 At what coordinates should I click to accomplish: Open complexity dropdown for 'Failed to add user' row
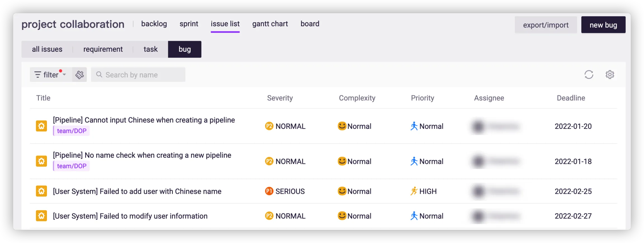[x=354, y=191]
